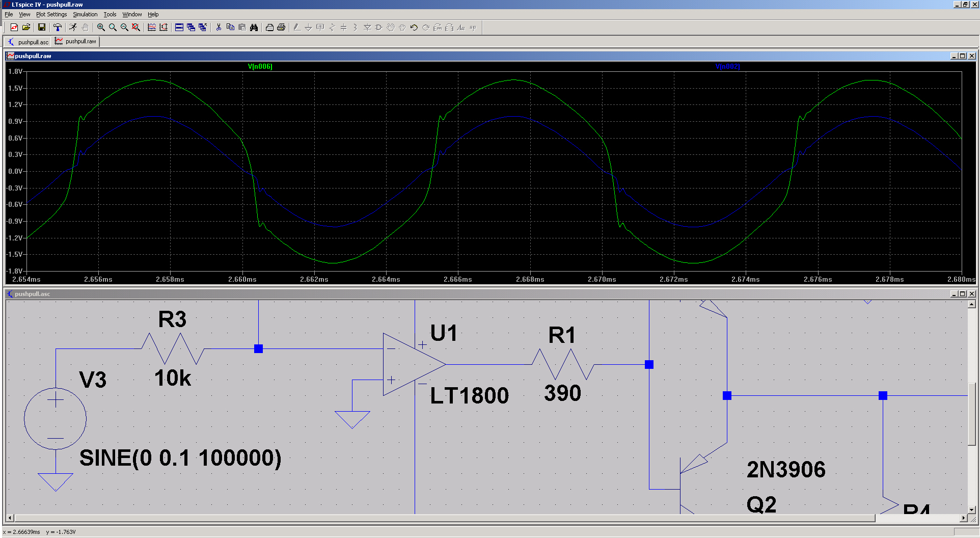Open Print Setup toolbar icon
This screenshot has height=538, width=980.
coord(269,28)
